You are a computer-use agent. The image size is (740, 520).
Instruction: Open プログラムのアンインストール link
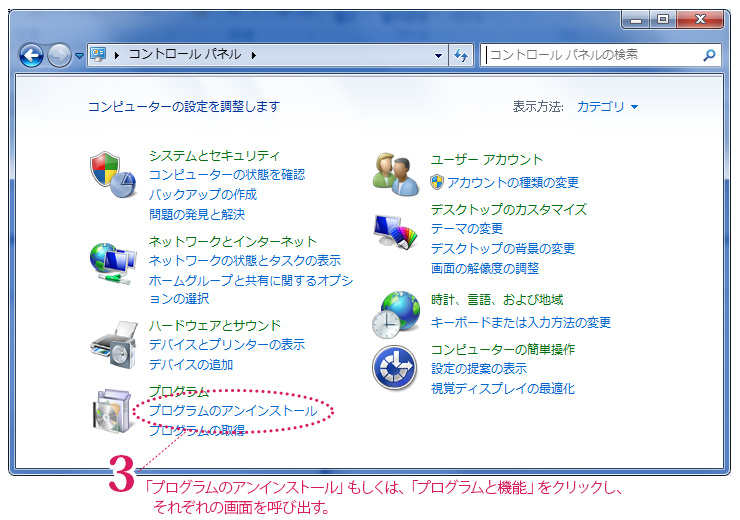tap(232, 411)
